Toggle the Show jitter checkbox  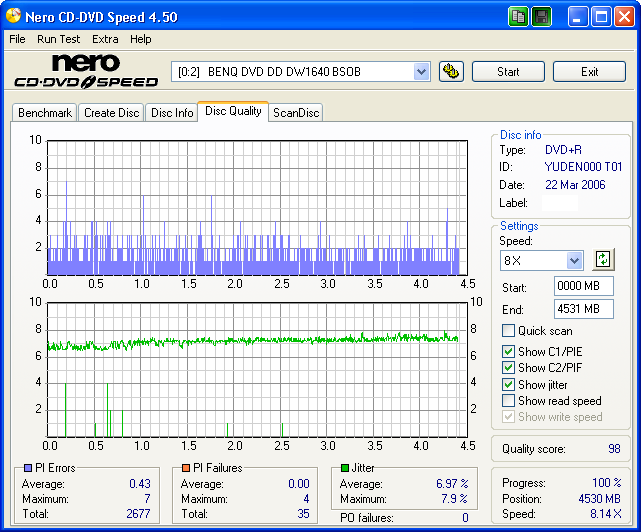click(x=509, y=384)
